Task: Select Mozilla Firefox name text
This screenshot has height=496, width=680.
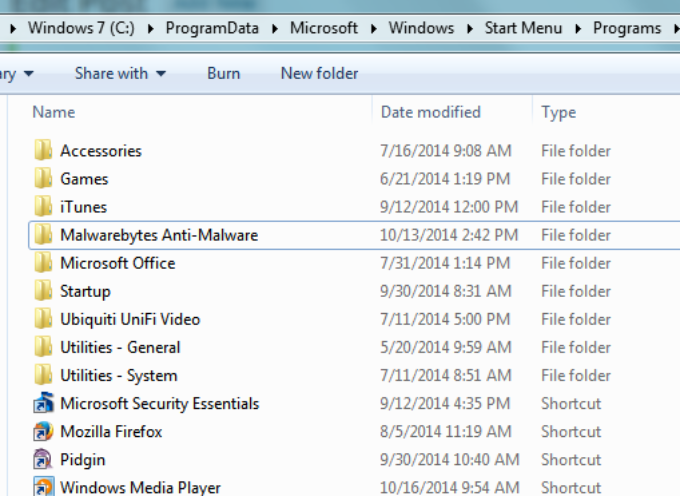Action: tap(111, 431)
